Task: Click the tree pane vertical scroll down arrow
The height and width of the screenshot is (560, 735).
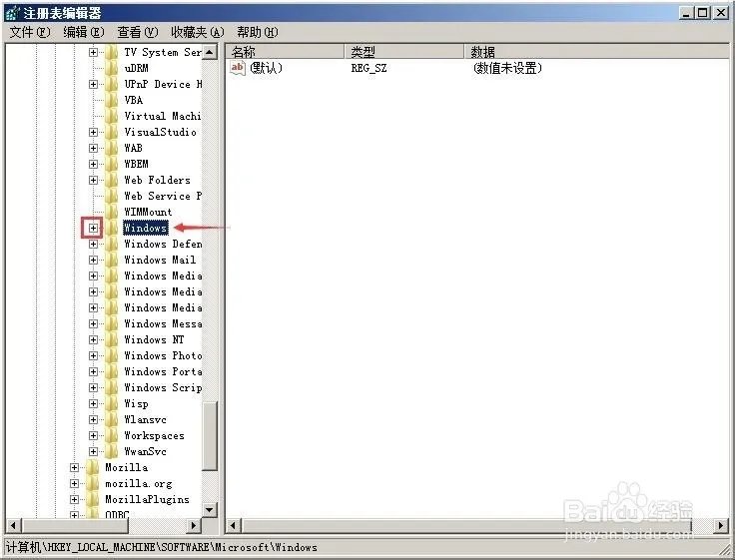Action: pyautogui.click(x=210, y=510)
